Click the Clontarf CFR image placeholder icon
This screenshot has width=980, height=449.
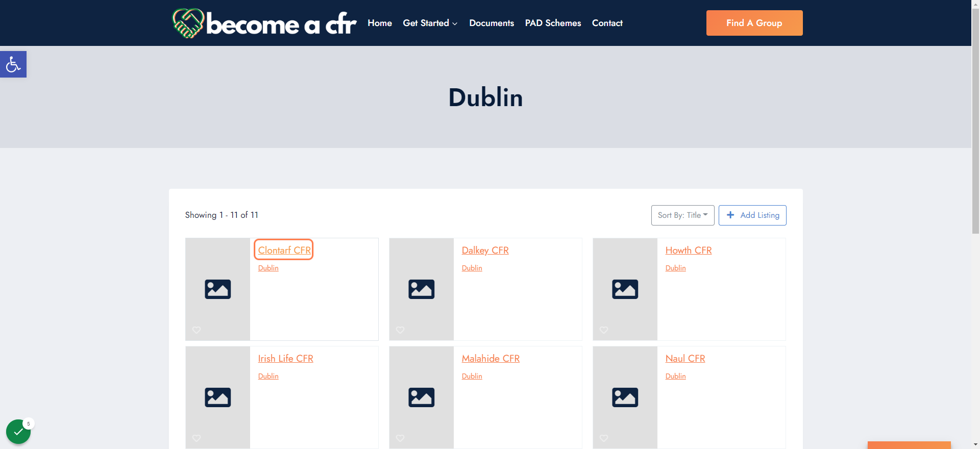tap(218, 289)
